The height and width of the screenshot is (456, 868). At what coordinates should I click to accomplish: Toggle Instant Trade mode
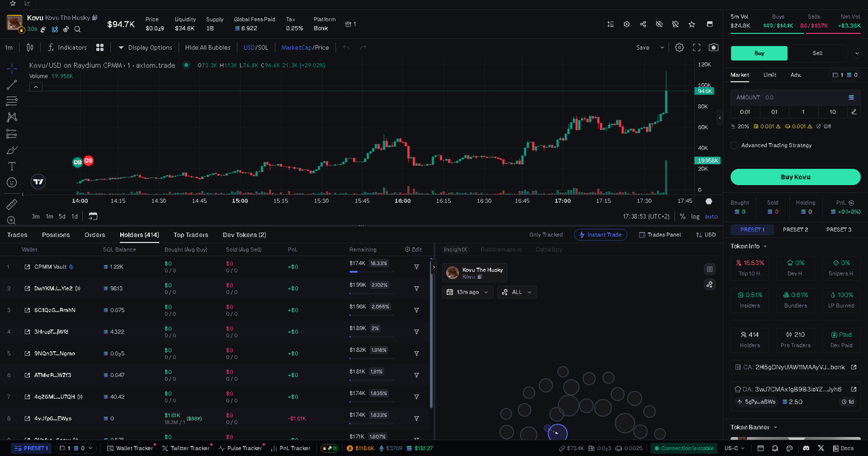click(x=599, y=235)
